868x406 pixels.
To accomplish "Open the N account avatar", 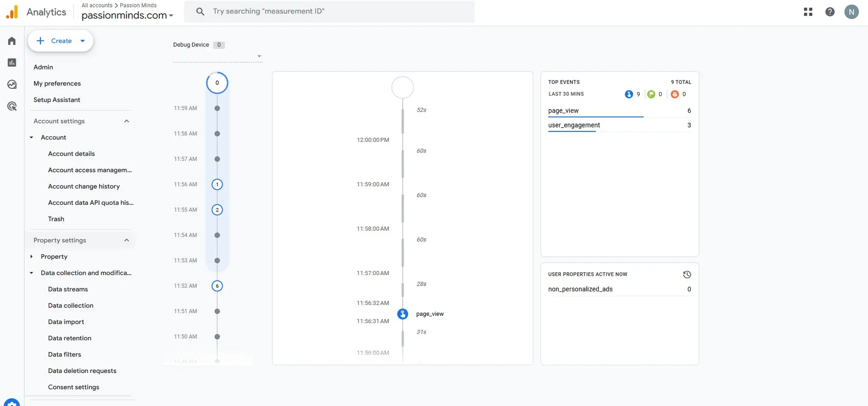I will click(x=851, y=12).
